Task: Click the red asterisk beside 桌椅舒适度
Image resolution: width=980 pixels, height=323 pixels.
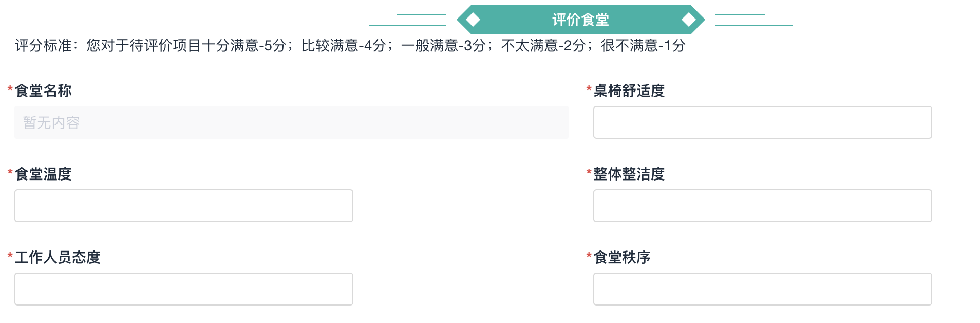Action: [x=589, y=89]
